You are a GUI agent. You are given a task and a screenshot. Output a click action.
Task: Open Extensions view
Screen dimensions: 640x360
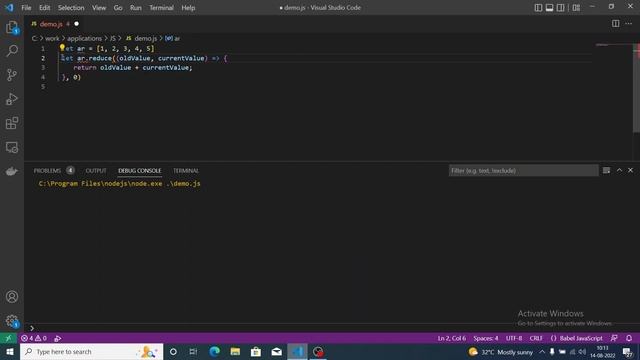click(12, 123)
